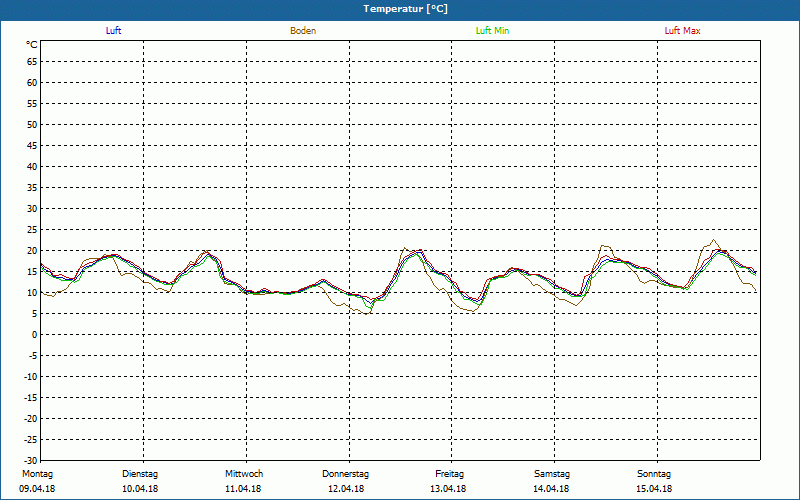Image resolution: width=800 pixels, height=500 pixels.
Task: Click the Sonntag day label
Action: [654, 474]
